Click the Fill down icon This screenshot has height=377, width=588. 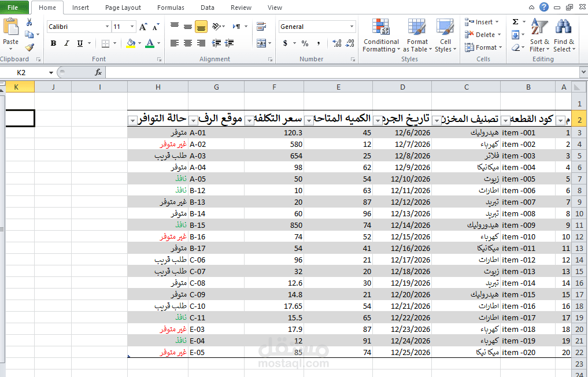pyautogui.click(x=516, y=35)
